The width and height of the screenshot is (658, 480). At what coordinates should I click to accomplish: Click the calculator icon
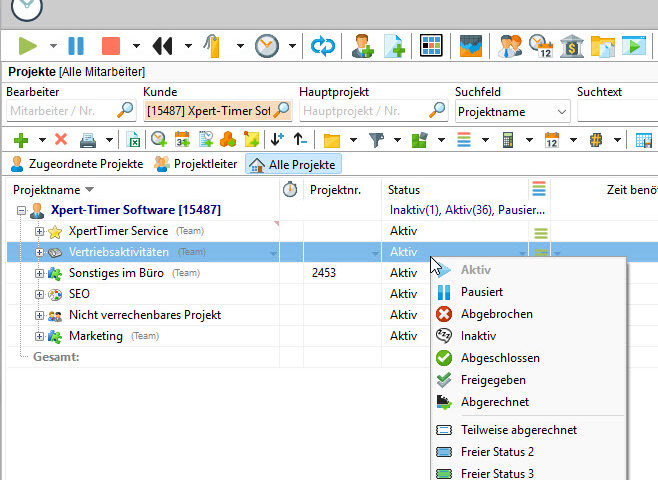click(x=508, y=140)
